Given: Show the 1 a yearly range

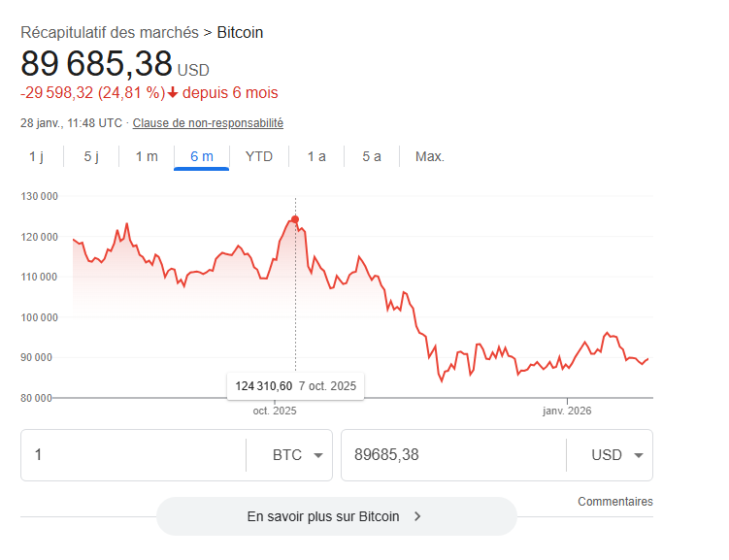Looking at the screenshot, I should 316,156.
